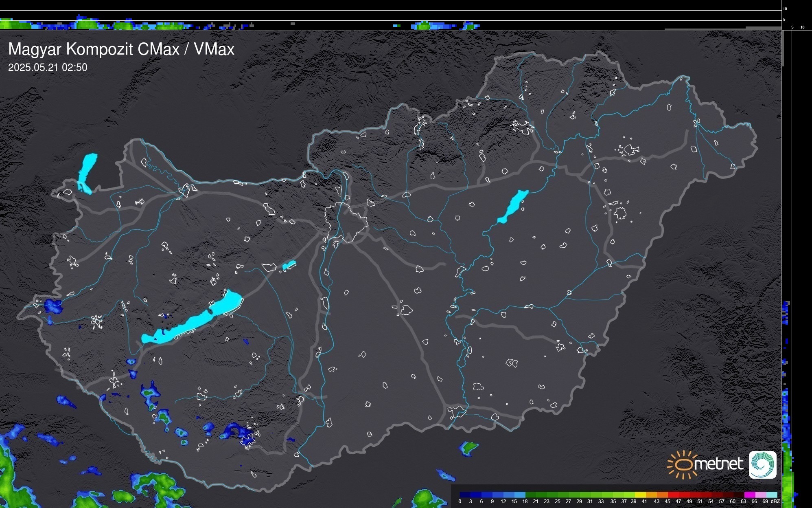This screenshot has height=508, width=812.
Task: Click the vertical gray scrollbar thumb at right
Action: coord(782,49)
